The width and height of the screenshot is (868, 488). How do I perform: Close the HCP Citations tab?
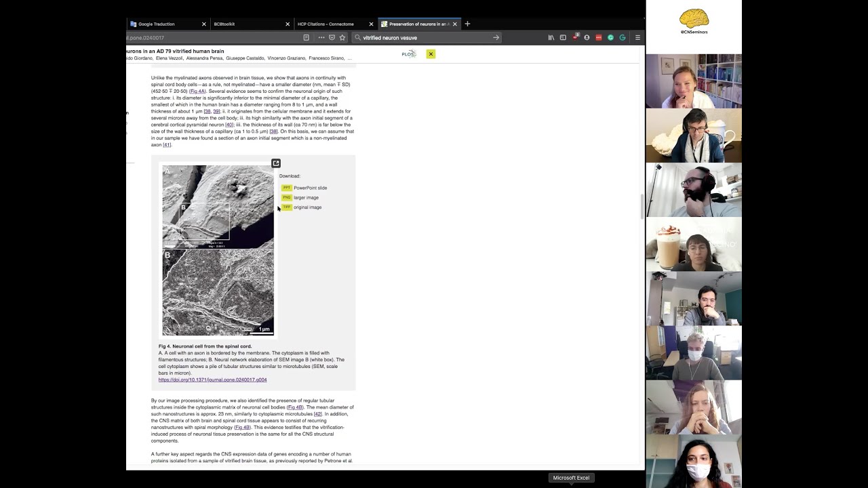[371, 24]
